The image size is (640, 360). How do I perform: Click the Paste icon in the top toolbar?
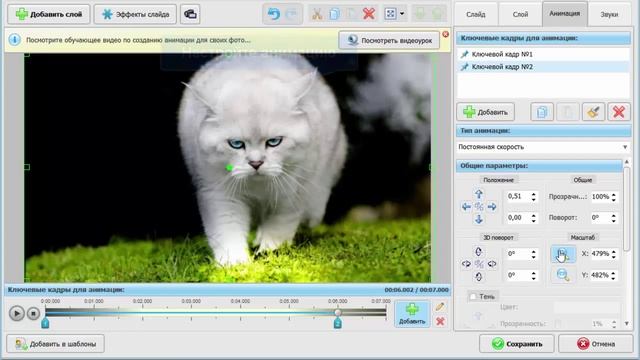351,14
